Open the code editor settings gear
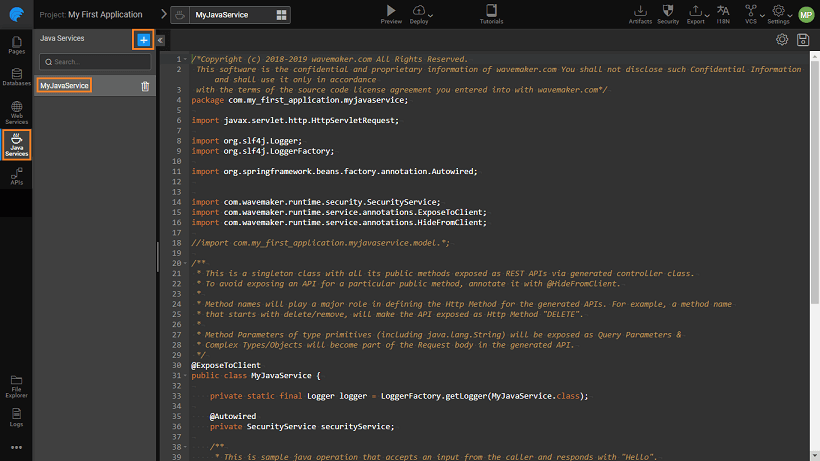The height and width of the screenshot is (461, 820). point(782,40)
